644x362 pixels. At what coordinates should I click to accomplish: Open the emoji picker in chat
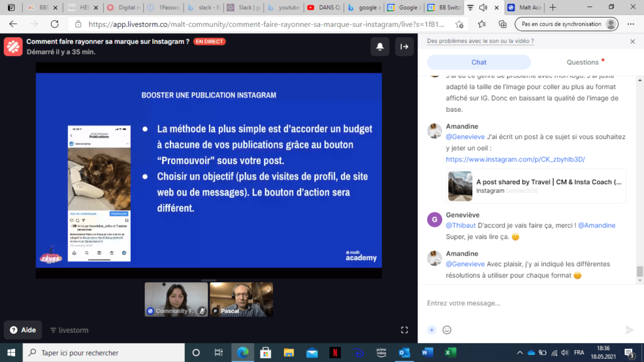pos(447,329)
